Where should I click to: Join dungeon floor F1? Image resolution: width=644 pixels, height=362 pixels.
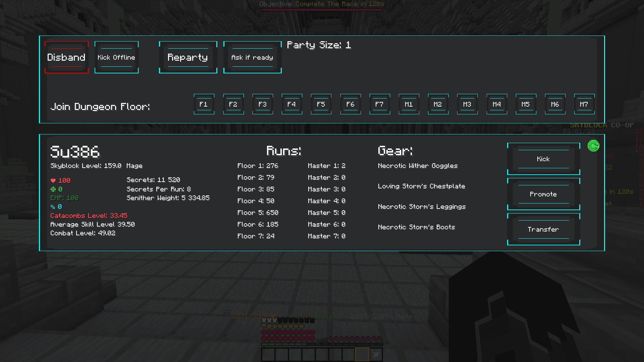coord(204,104)
